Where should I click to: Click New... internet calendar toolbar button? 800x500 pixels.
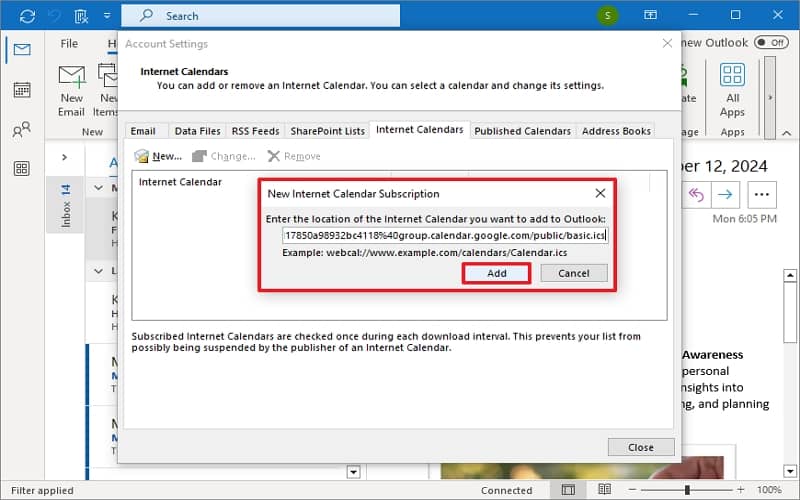[x=158, y=156]
